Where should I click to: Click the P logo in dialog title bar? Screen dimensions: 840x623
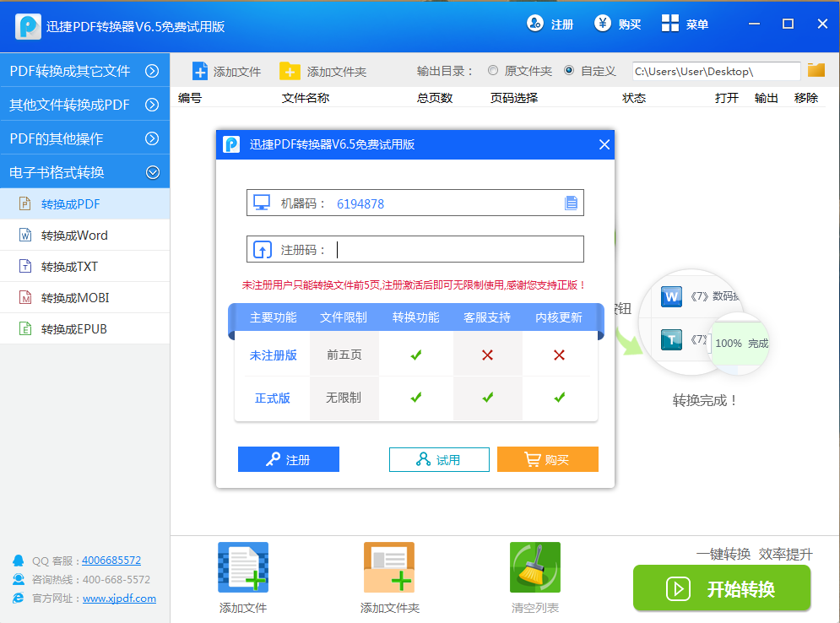tap(231, 144)
